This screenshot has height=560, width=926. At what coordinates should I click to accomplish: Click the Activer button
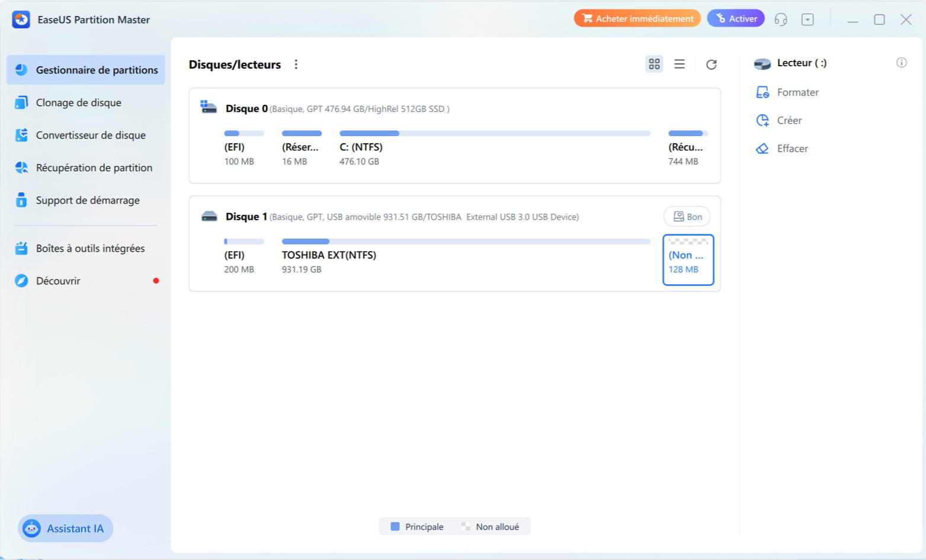click(x=736, y=18)
